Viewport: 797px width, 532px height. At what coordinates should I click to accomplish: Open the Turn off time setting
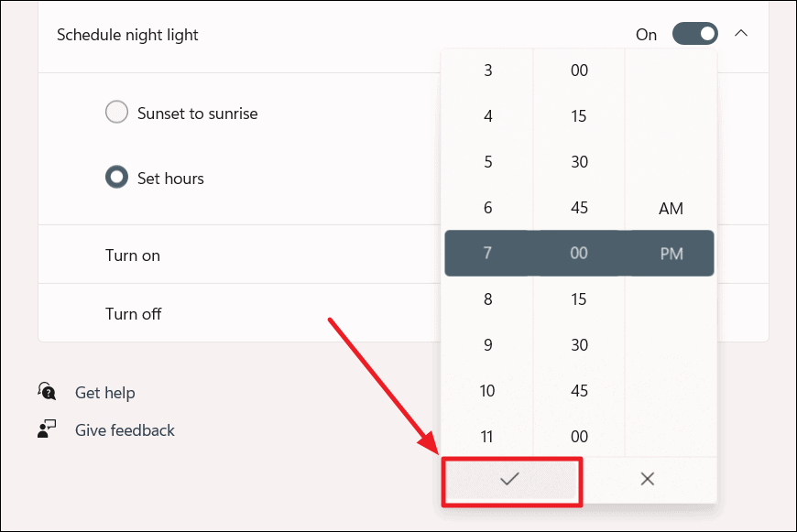pyautogui.click(x=133, y=313)
